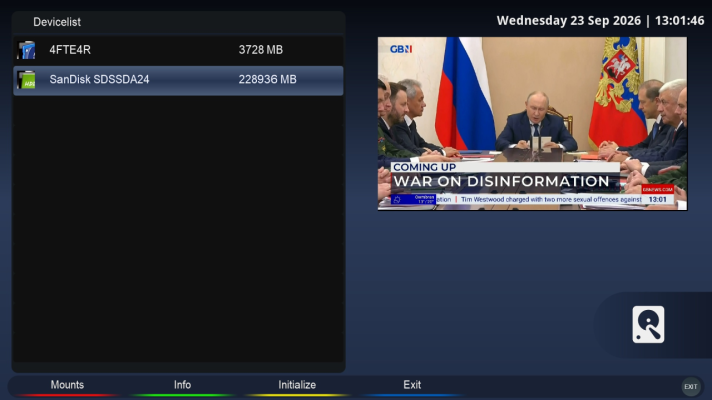Screen dimensions: 712x400
Task: Click the GBN channel logo in preview
Action: (x=401, y=49)
